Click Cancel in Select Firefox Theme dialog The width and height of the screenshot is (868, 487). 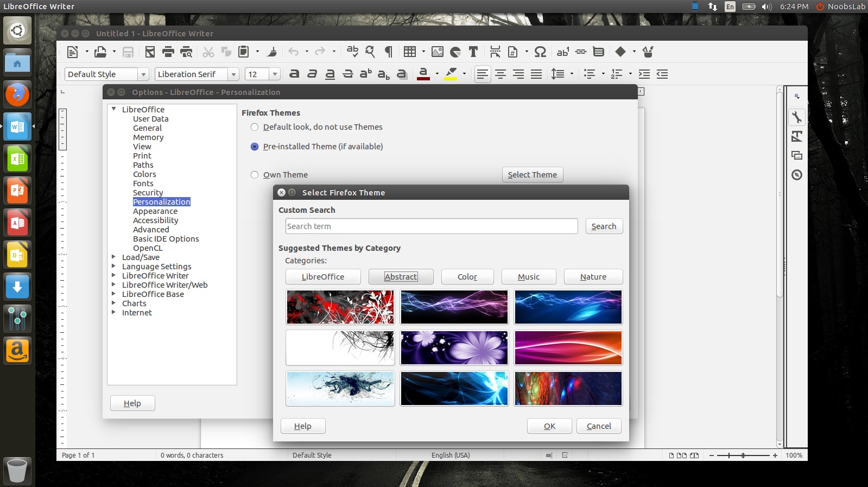(x=599, y=426)
